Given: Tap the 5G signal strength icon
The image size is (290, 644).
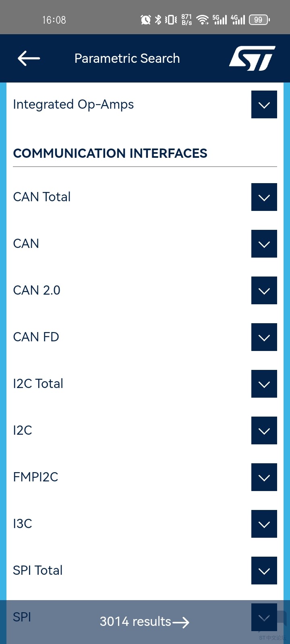Looking at the screenshot, I should (220, 19).
